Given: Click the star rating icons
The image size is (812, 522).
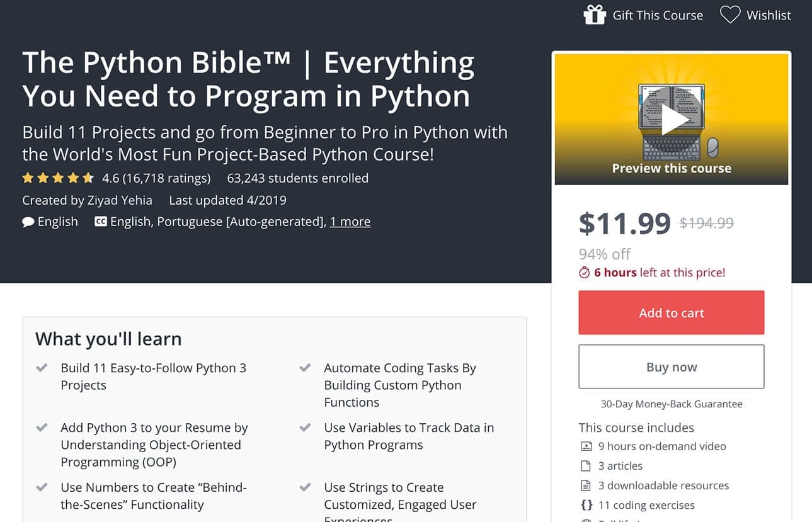Looking at the screenshot, I should pos(58,178).
